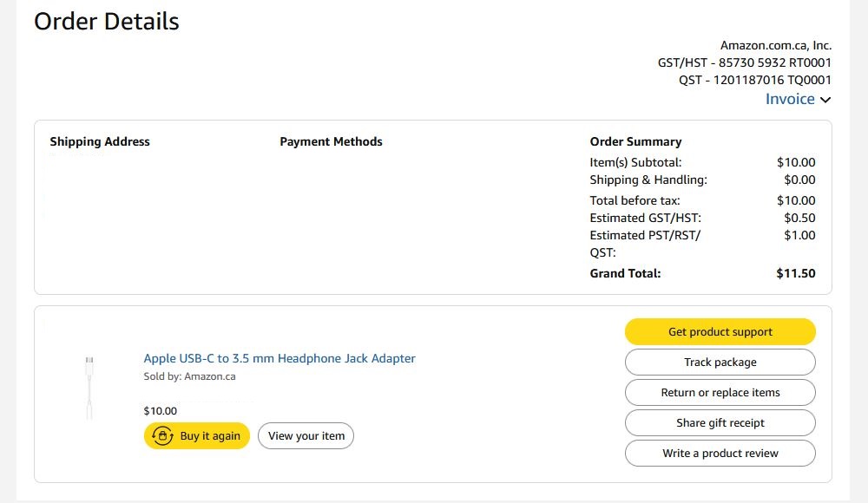Click the Payment Methods heading
The height and width of the screenshot is (503, 868).
(x=331, y=141)
